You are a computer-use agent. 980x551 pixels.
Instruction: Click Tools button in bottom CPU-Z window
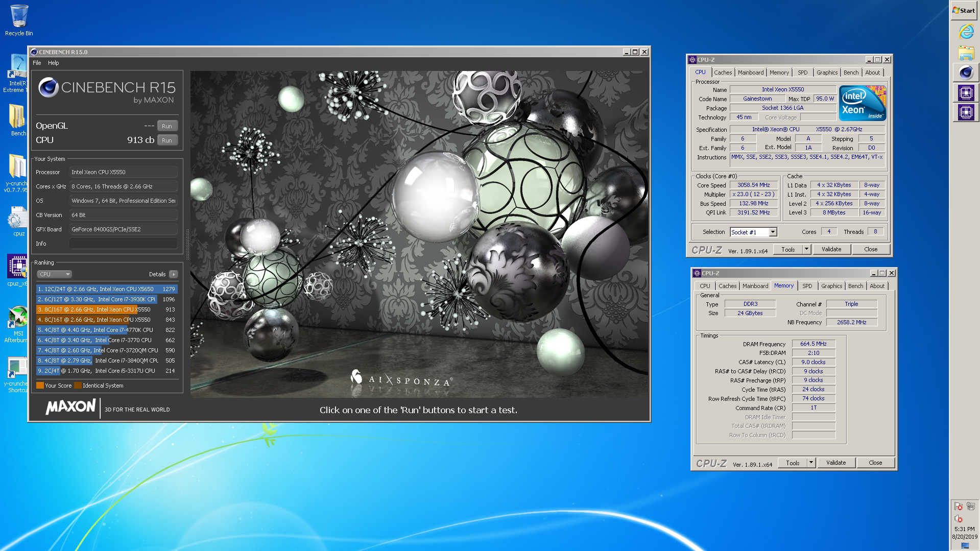click(x=793, y=463)
